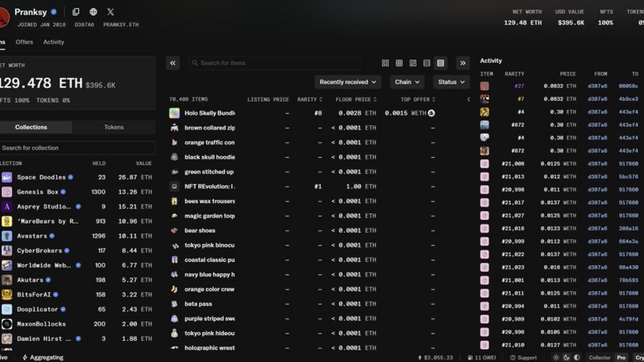This screenshot has width=644, height=362.
Task: Collapse left panel with double chevron
Action: coord(173,63)
